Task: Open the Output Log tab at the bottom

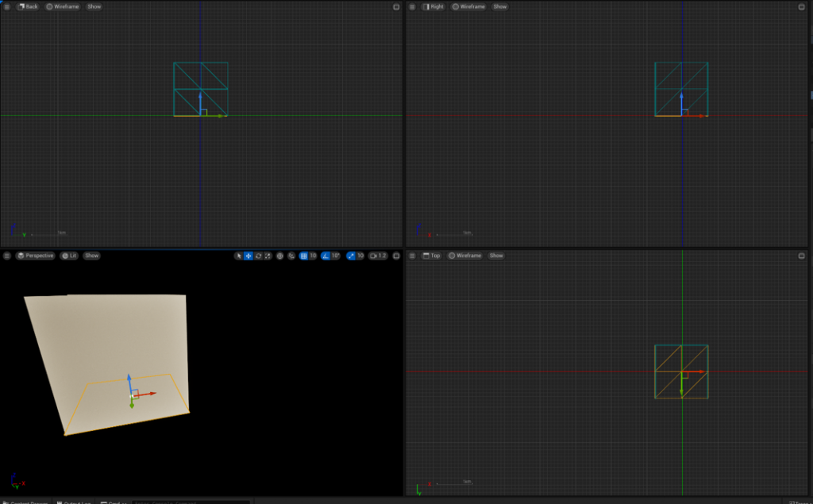Action: pos(74,502)
